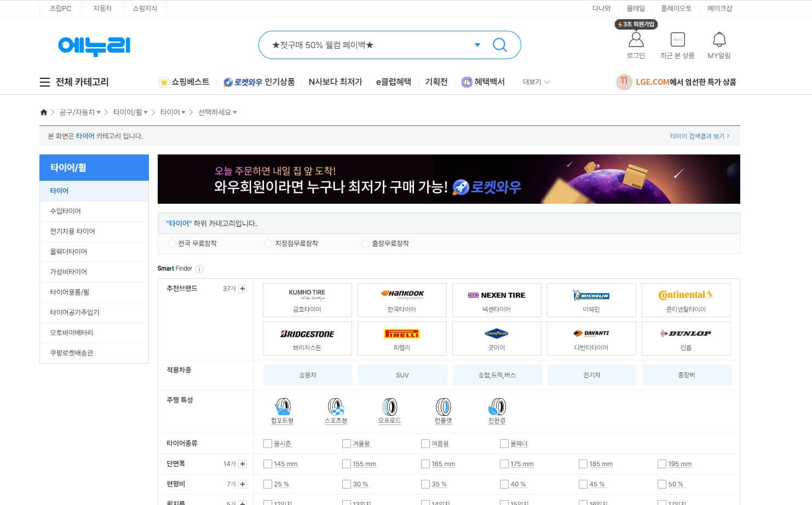Open the login user icon
The height and width of the screenshot is (505, 812).
[636, 39]
